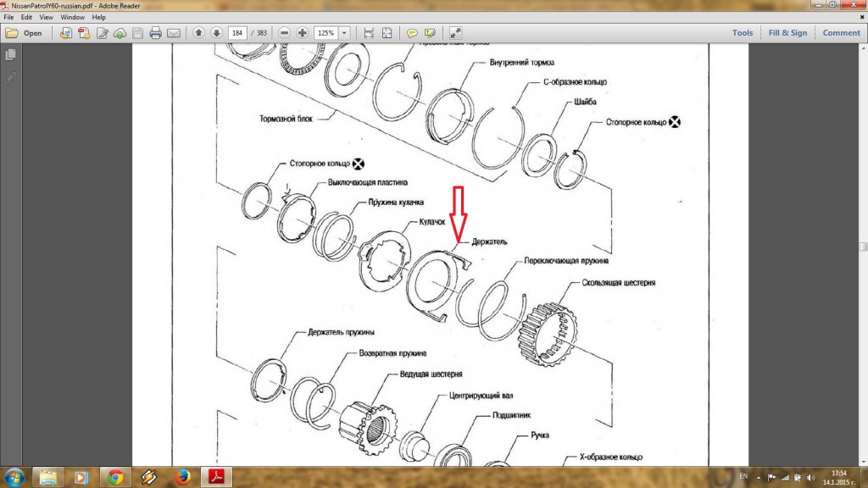
Task: Go to the previous page with up arrow
Action: tap(198, 33)
